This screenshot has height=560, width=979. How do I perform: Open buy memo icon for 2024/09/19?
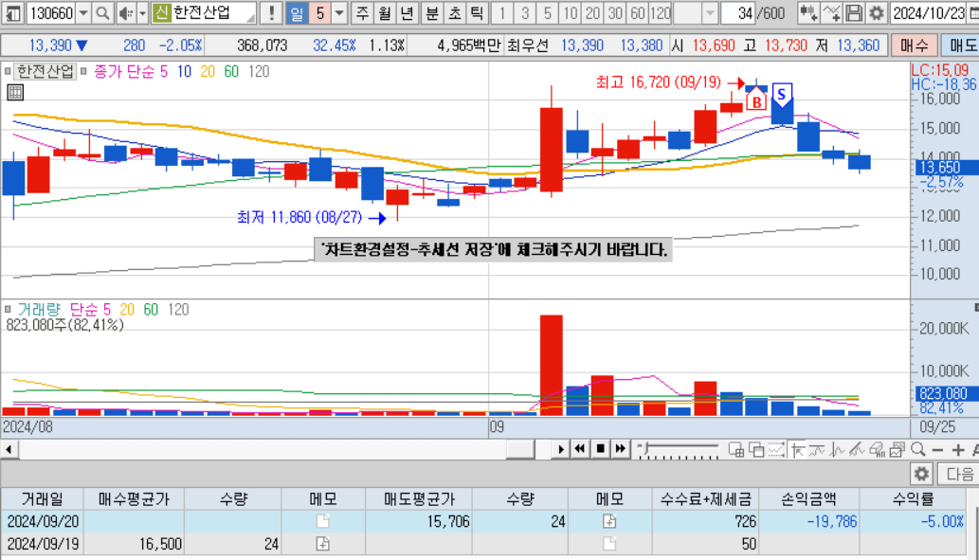(x=323, y=544)
